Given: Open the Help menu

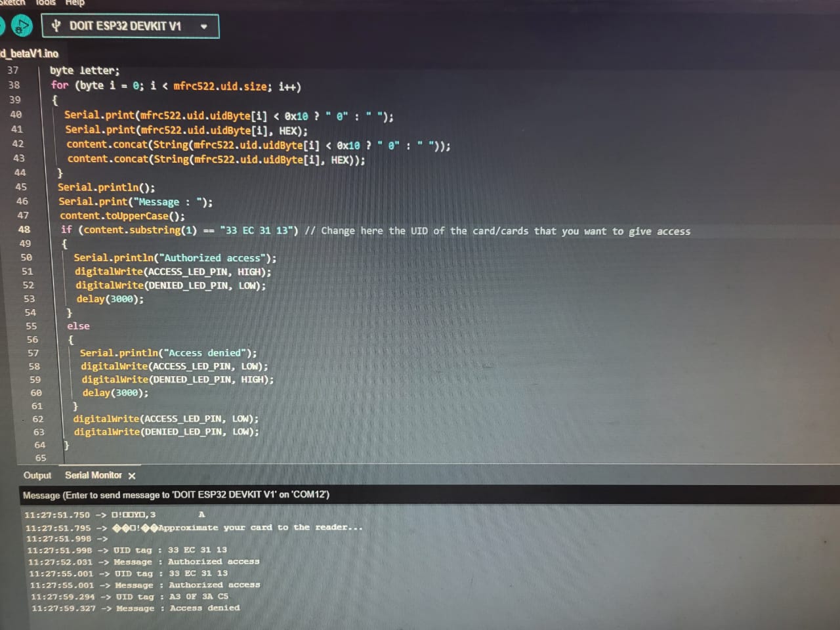Looking at the screenshot, I should [x=75, y=3].
